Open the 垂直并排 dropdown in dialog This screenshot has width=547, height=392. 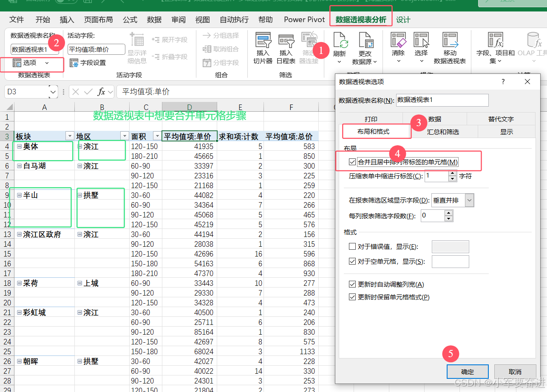point(469,200)
